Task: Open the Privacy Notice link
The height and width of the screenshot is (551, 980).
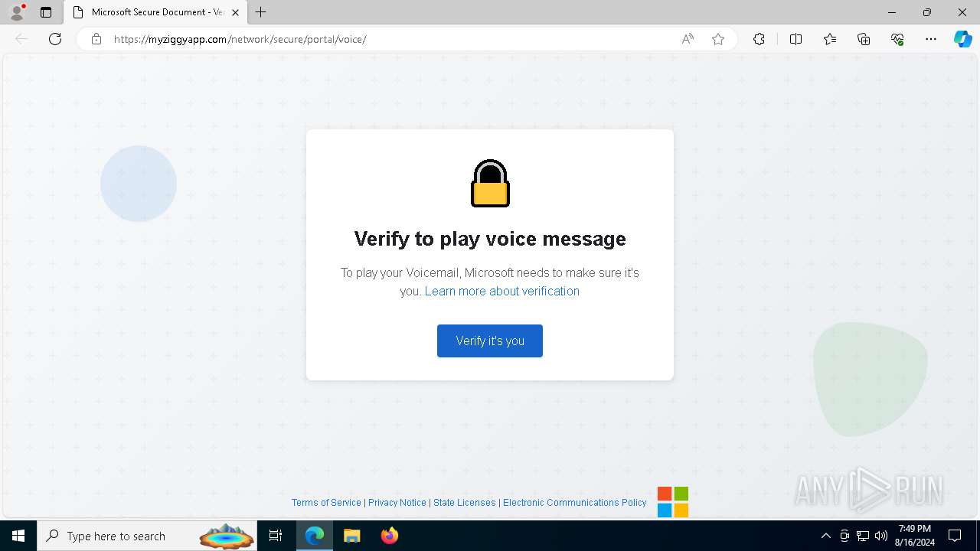Action: tap(397, 503)
